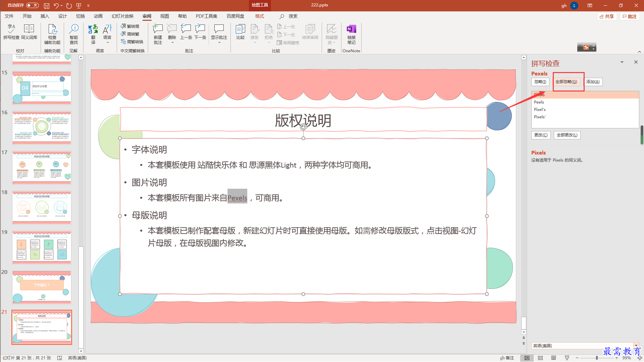644x362 pixels.
Task: Click the zoom slider handle
Action: (x=597, y=358)
